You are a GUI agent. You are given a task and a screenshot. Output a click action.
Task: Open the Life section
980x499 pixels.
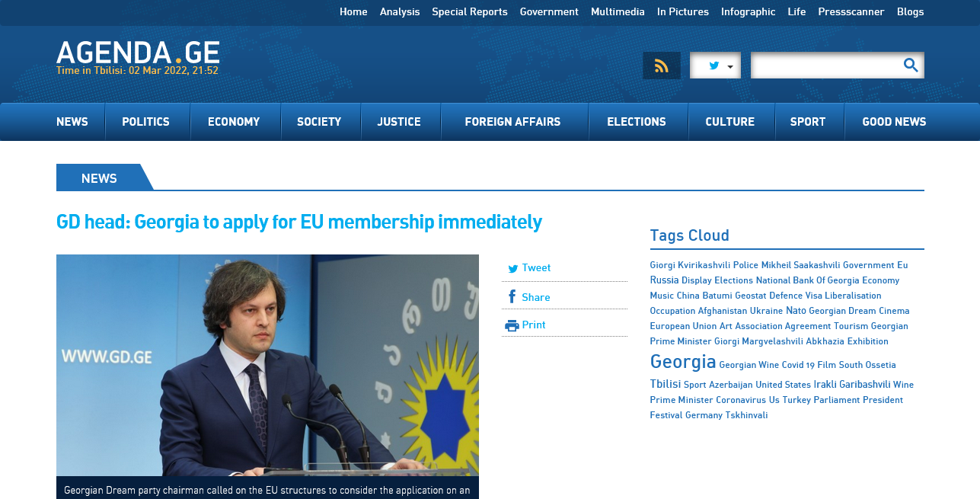(x=796, y=11)
